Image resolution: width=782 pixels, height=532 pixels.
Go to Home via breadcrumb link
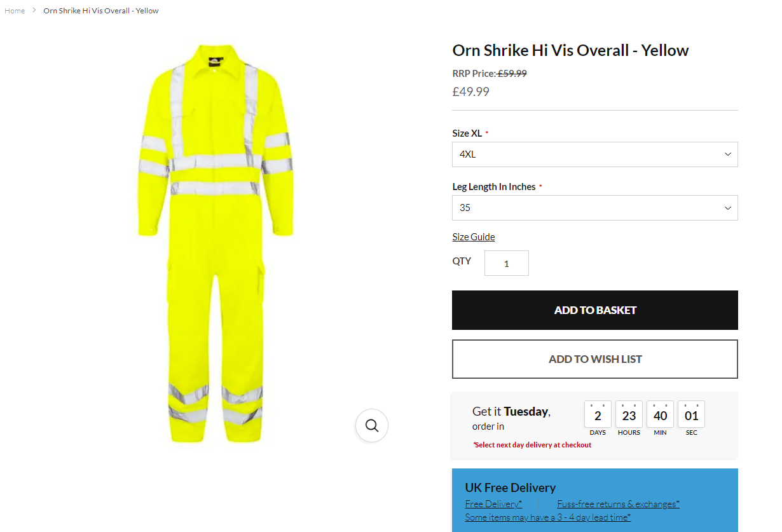click(x=15, y=11)
